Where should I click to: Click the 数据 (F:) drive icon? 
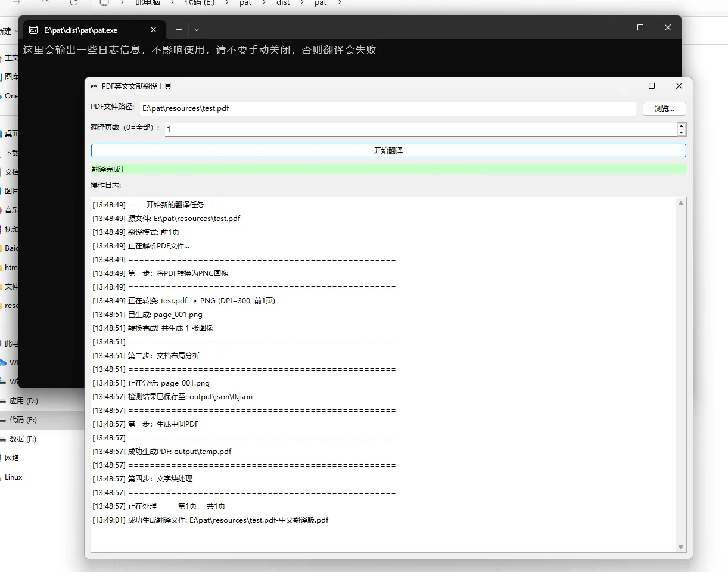pos(3,439)
